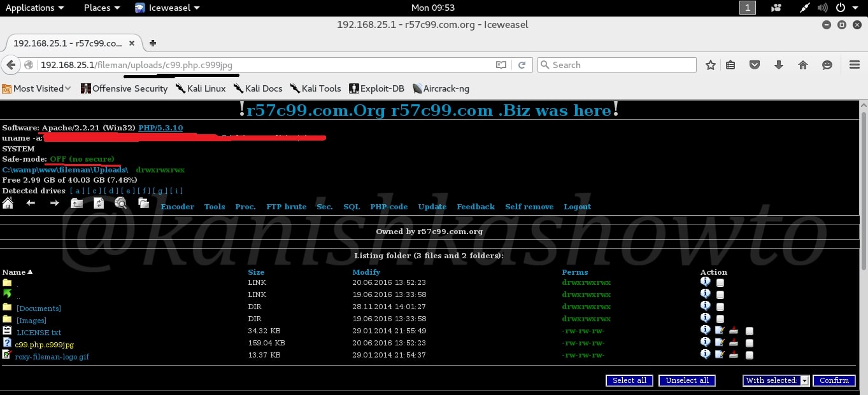The height and width of the screenshot is (395, 868).
Task: Click the shell back arrow icon
Action: point(31,203)
